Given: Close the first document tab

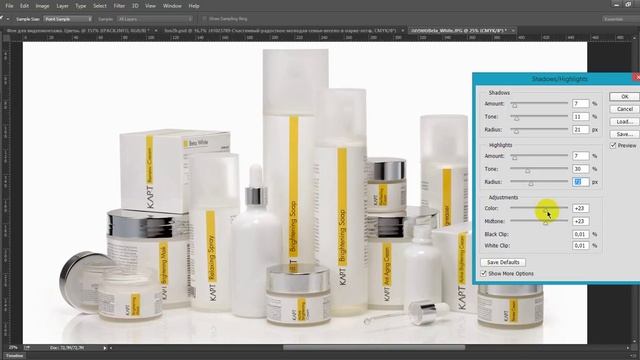Looking at the screenshot, I should click(156, 31).
